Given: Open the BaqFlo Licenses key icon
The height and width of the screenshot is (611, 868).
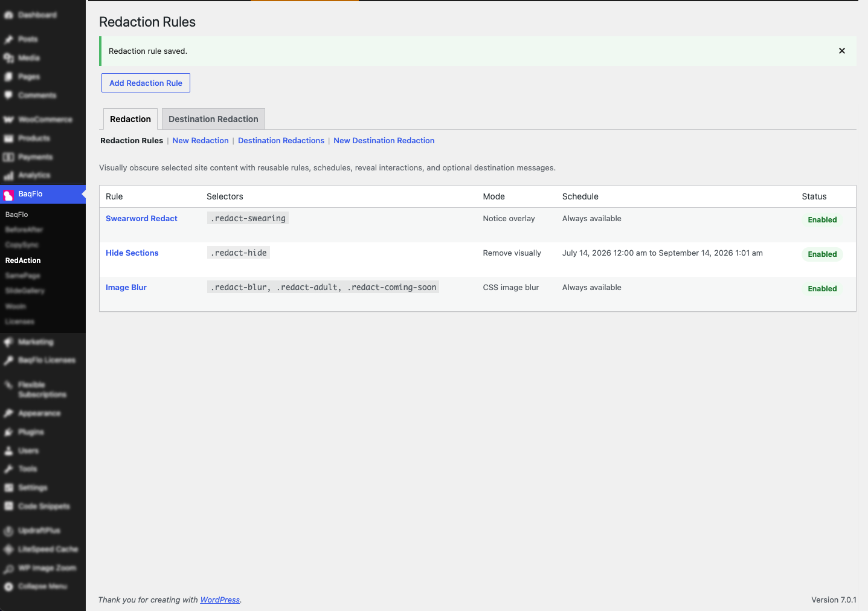Looking at the screenshot, I should point(8,360).
